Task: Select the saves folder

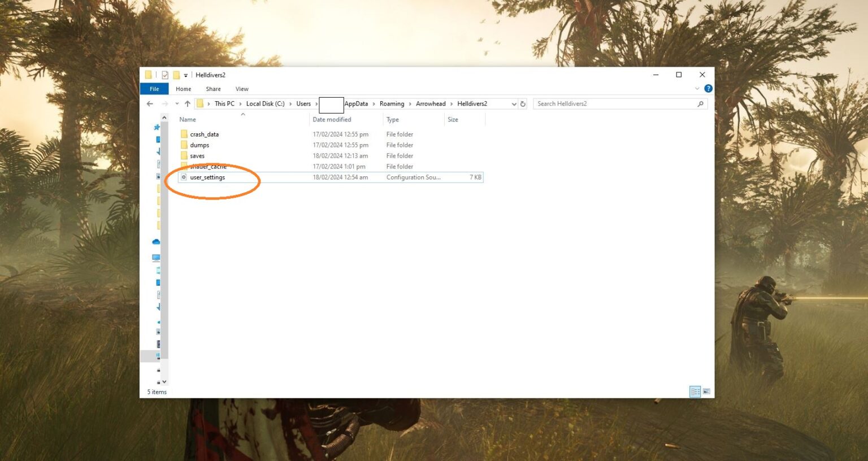Action: pyautogui.click(x=197, y=156)
